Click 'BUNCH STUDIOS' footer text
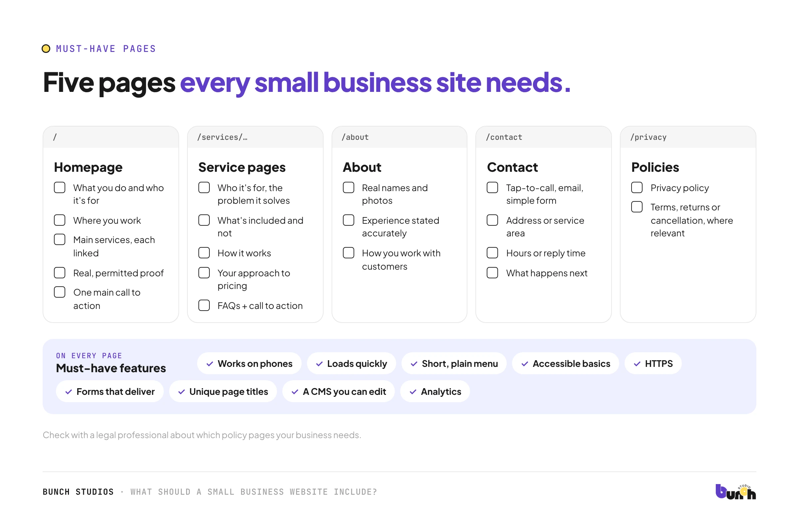 [78, 492]
